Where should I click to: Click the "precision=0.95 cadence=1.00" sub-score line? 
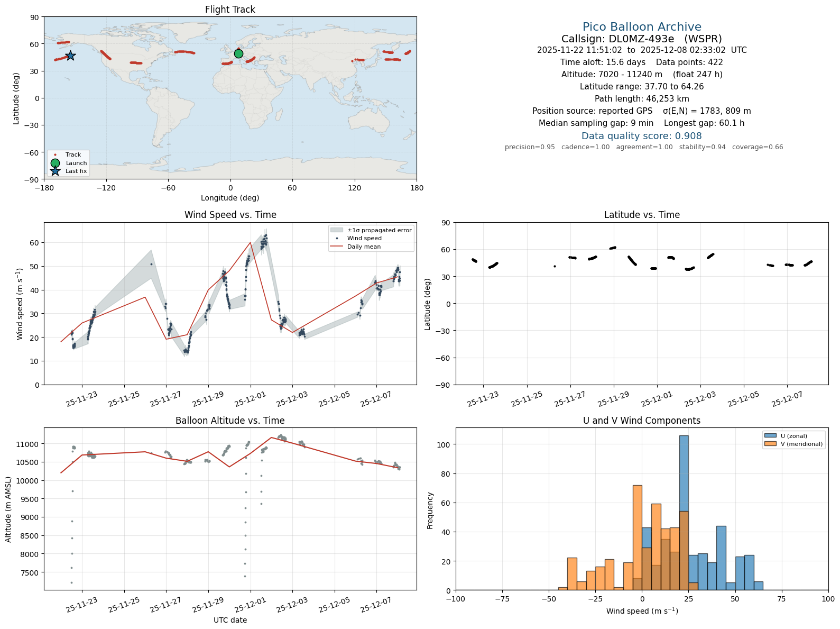(x=644, y=147)
